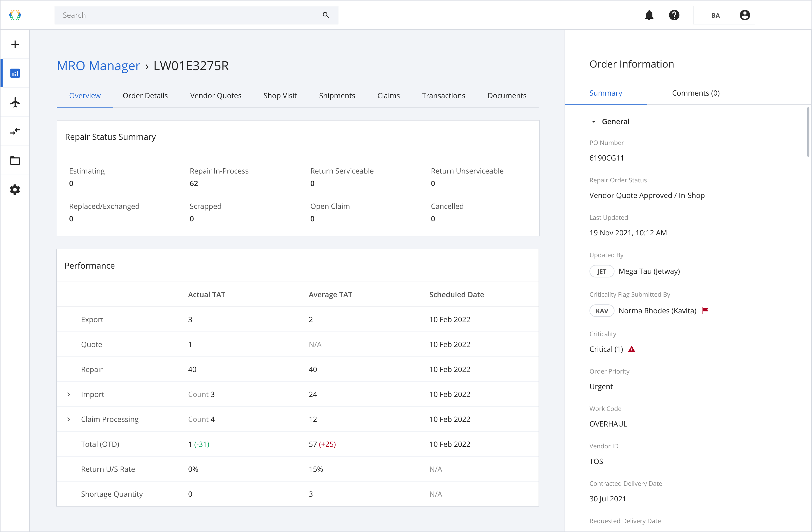Click the Scheduled Date column header
The width and height of the screenshot is (812, 532).
(456, 295)
